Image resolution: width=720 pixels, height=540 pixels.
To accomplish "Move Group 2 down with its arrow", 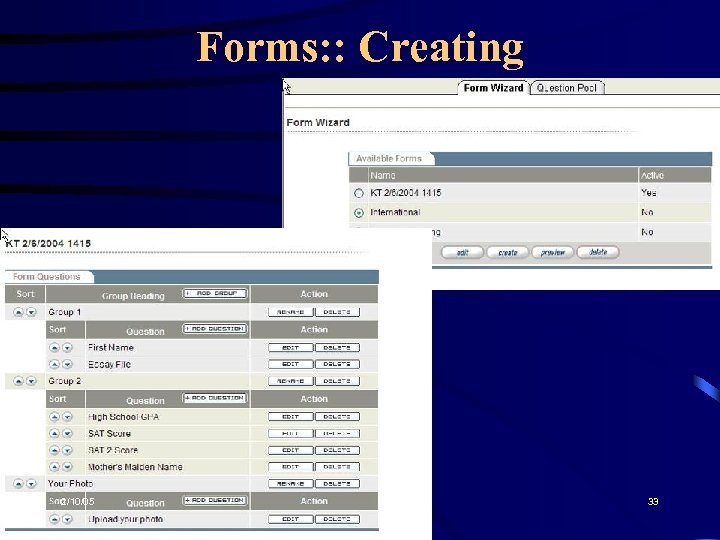I will pos(31,381).
